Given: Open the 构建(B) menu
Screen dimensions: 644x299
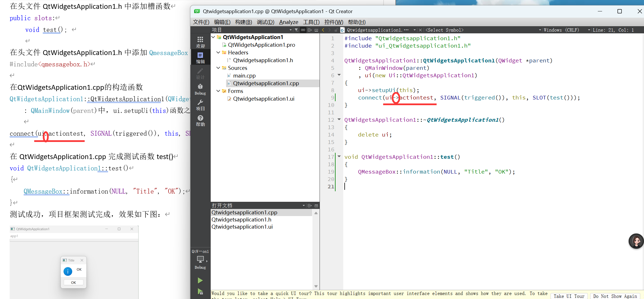Looking at the screenshot, I should click(243, 22).
